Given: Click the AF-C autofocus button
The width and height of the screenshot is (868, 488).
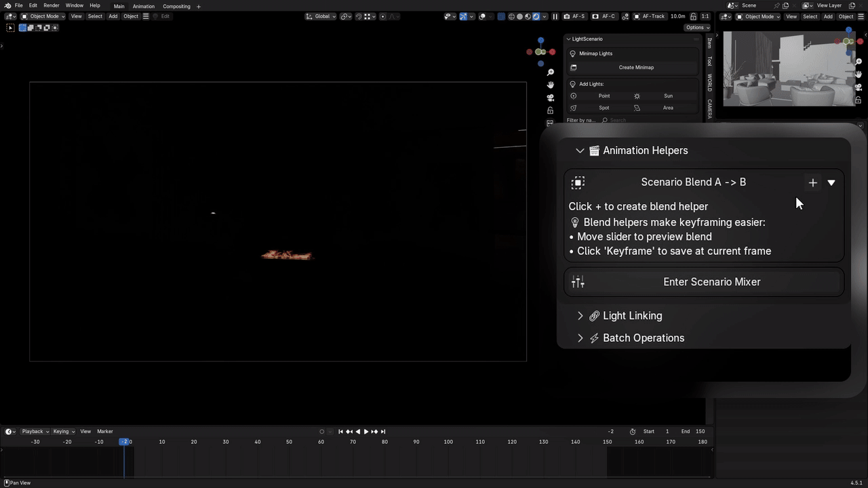Looking at the screenshot, I should pos(604,16).
